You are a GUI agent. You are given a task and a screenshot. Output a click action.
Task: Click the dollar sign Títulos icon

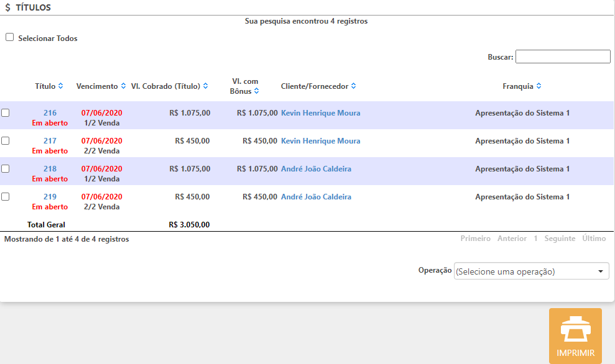(7, 8)
